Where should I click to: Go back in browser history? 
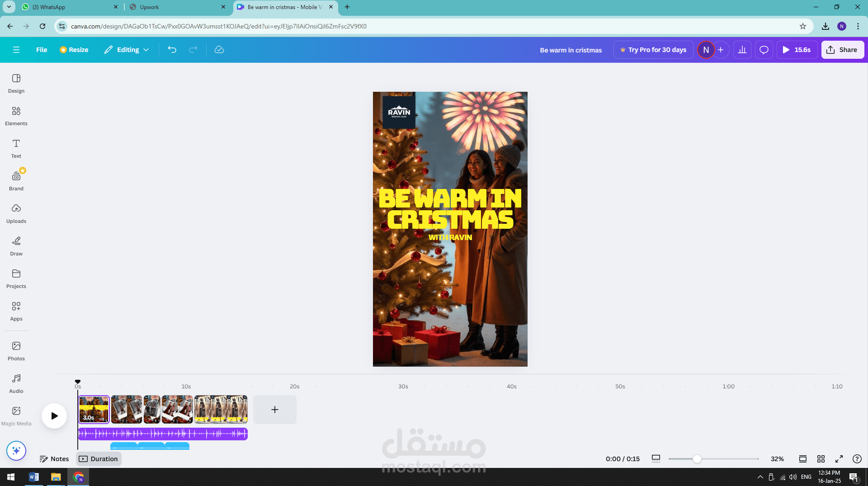click(10, 26)
